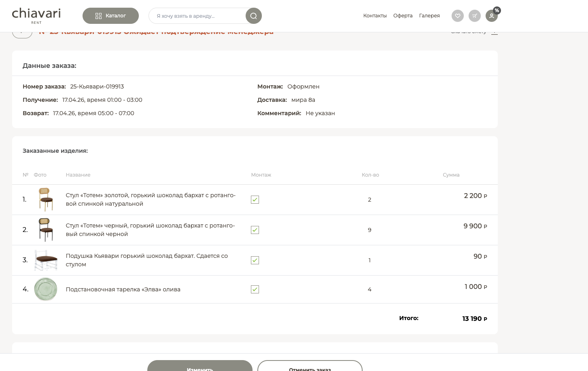Click product name Подушка Кьявари горький шоколад
This screenshot has width=588, height=371.
(x=147, y=260)
